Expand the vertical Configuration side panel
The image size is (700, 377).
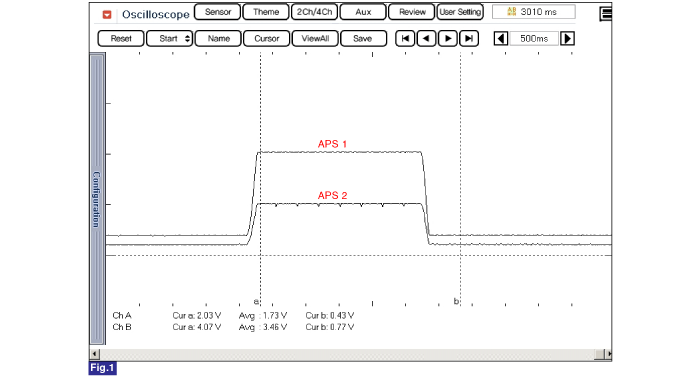coord(97,198)
